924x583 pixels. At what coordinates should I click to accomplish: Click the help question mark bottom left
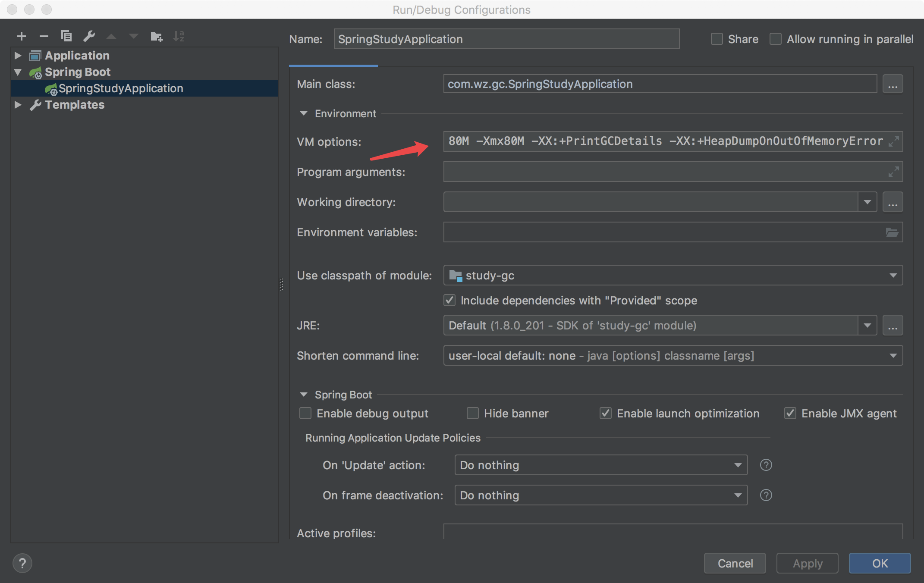tap(22, 563)
